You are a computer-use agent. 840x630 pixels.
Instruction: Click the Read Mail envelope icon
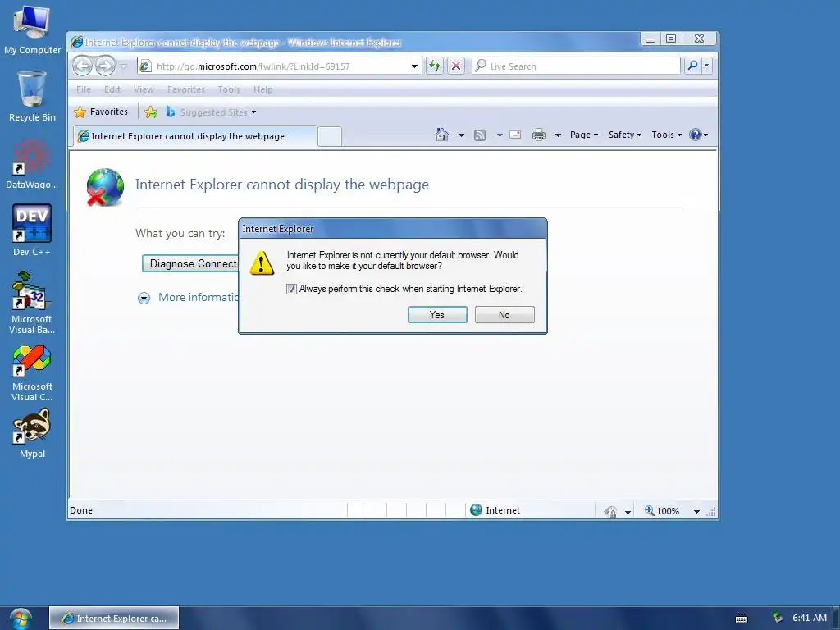pos(515,135)
